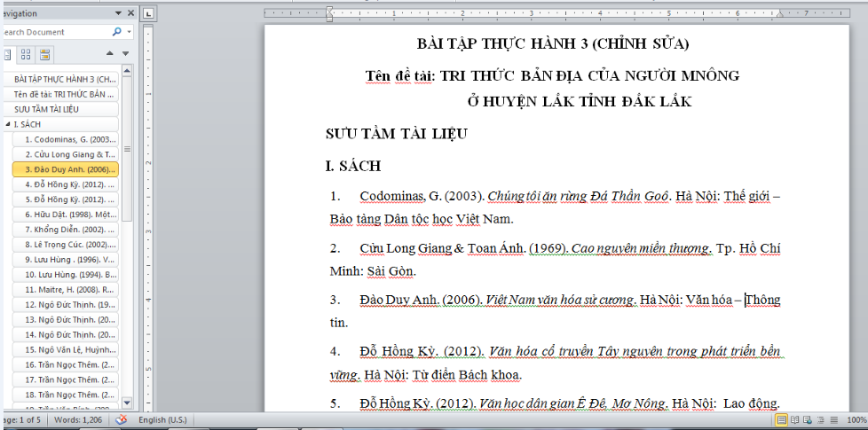Click the I. SÁCH heading in document
The width and height of the screenshot is (868, 430).
[353, 166]
